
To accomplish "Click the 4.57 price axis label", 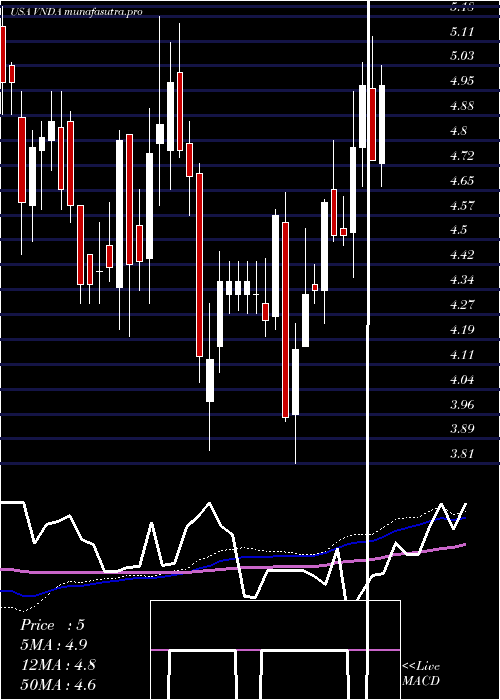I will click(x=462, y=206).
